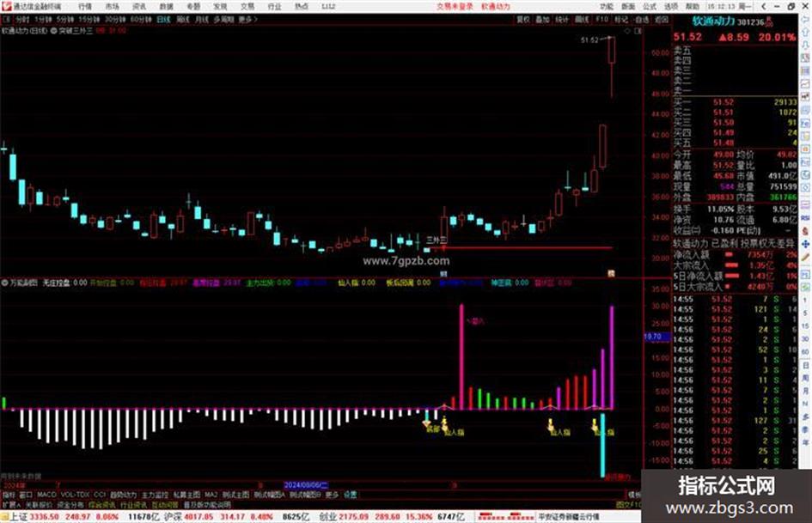This screenshot has width=812, height=523.
Task: Click the 画线 drawing button
Action: (582, 19)
